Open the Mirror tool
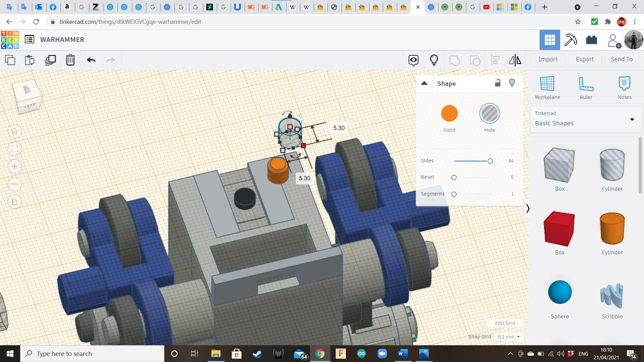Screen dimensions: 644x362 pos(515,60)
